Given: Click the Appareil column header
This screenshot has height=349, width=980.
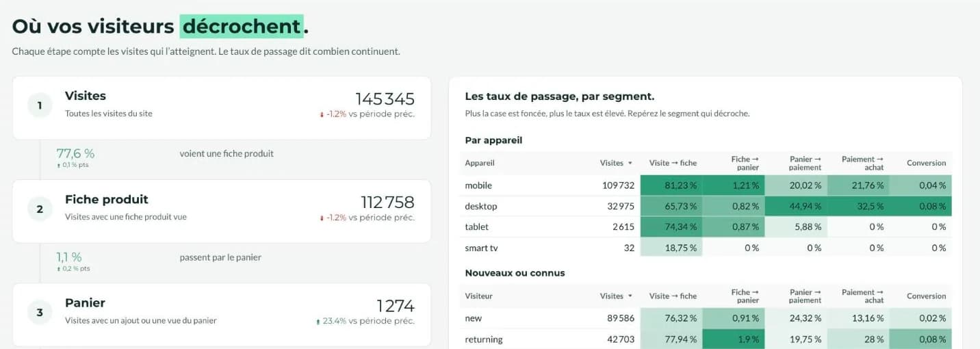Looking at the screenshot, I should coord(480,163).
